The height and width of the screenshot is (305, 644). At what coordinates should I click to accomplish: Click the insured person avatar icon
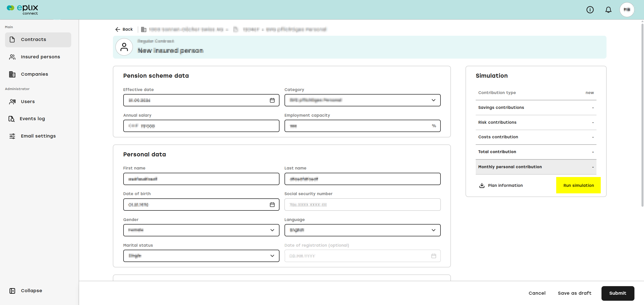tap(124, 47)
